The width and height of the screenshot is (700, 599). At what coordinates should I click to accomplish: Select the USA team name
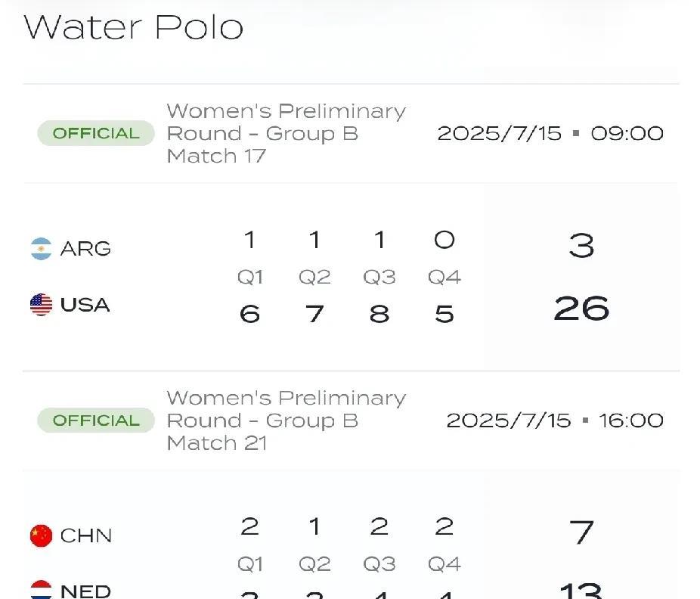coord(85,305)
